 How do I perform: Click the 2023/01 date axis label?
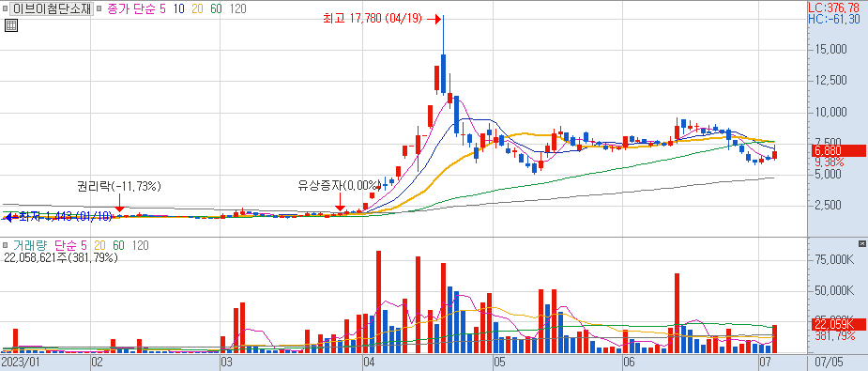[x=21, y=363]
